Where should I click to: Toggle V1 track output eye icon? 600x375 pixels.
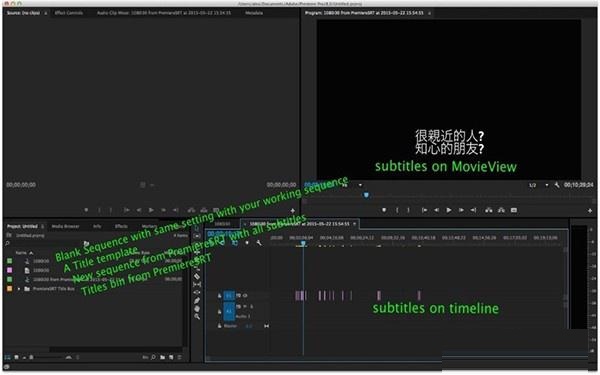coord(245,295)
